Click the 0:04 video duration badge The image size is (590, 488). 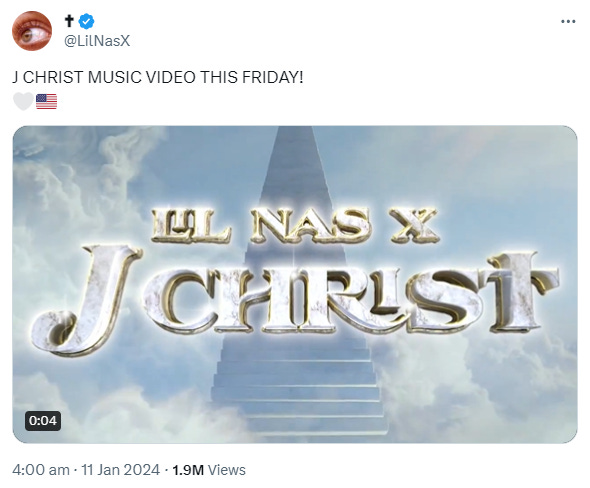[x=43, y=420]
